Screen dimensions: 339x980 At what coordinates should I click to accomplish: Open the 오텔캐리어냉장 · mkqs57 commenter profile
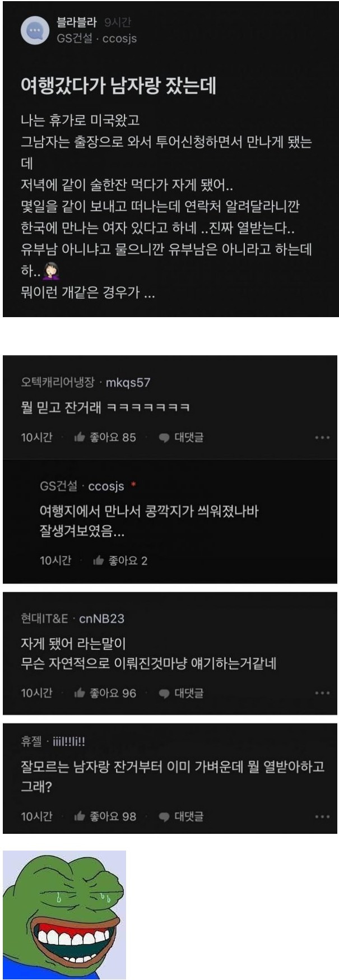pos(86,383)
